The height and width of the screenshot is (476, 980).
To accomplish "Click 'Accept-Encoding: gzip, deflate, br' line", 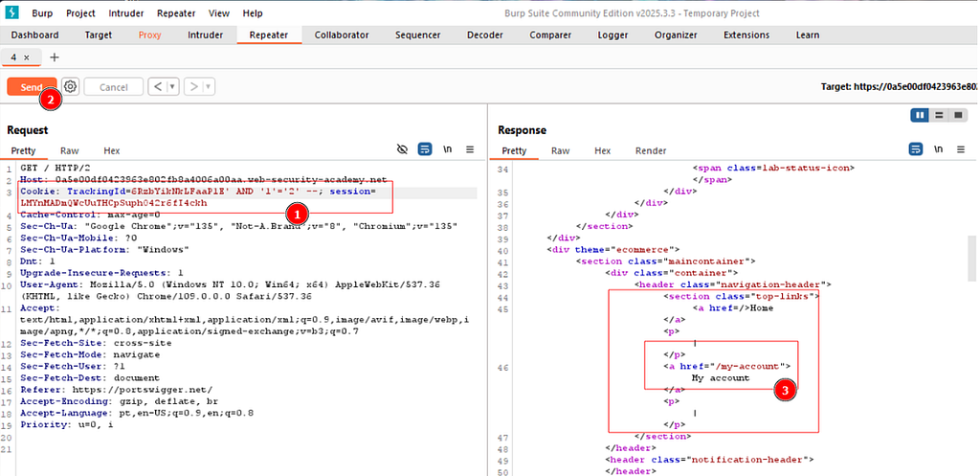I will pos(119,401).
